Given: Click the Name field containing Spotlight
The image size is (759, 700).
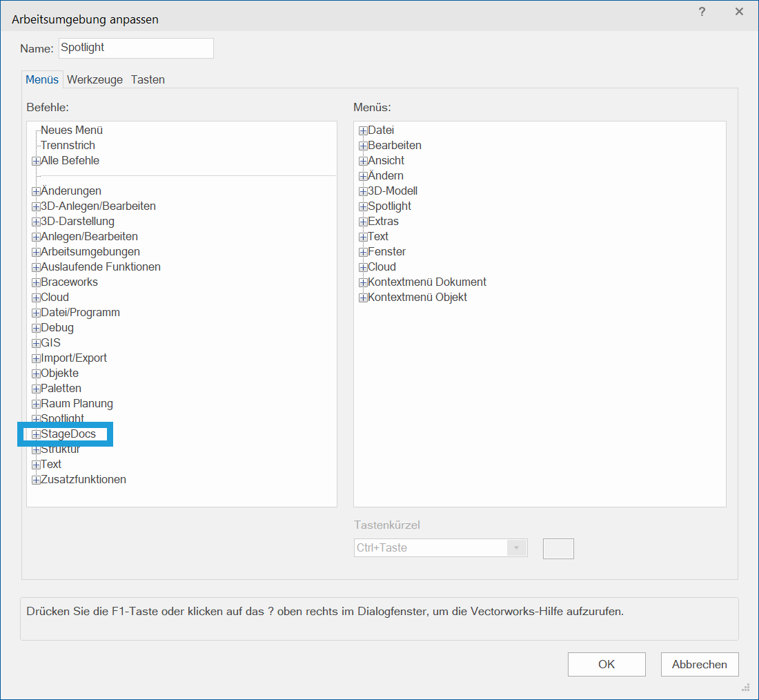Looking at the screenshot, I should [136, 48].
